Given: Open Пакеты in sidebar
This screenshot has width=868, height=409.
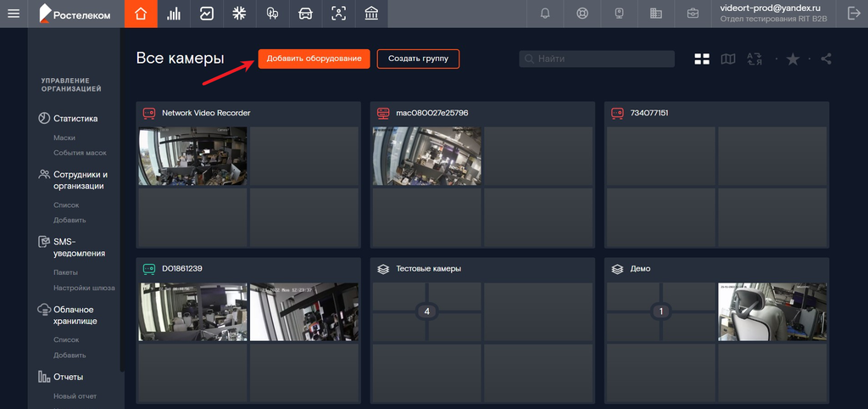Looking at the screenshot, I should [65, 272].
